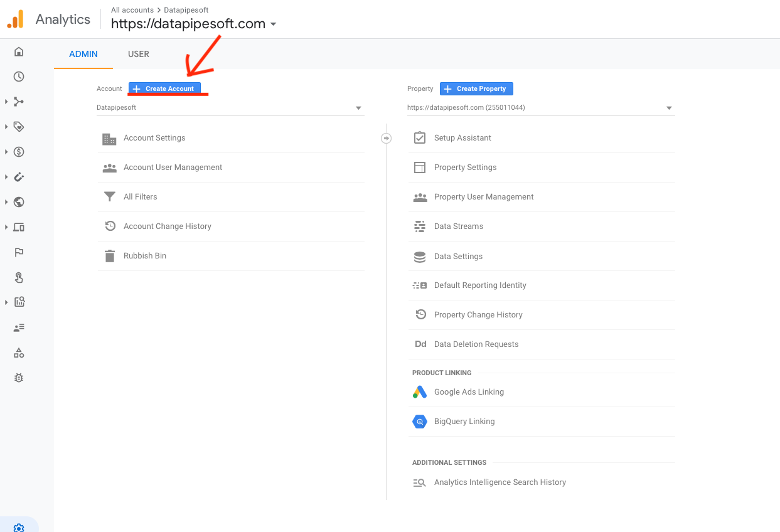
Task: Click the Admin gear icon
Action: coord(19,528)
